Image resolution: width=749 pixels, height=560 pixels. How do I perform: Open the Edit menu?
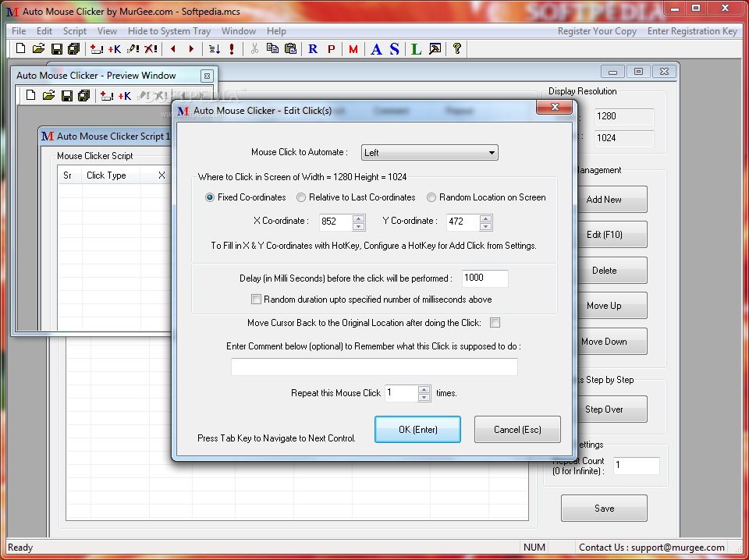pyautogui.click(x=44, y=31)
